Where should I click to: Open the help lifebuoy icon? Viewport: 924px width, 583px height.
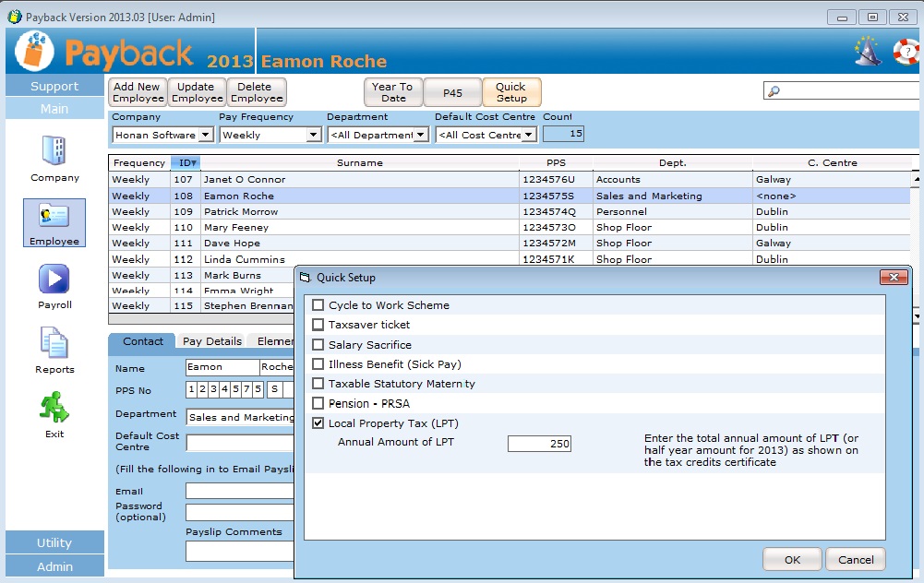pyautogui.click(x=906, y=52)
